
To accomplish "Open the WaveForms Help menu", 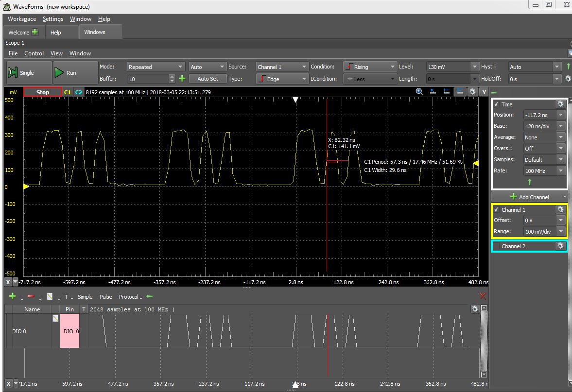I will pyautogui.click(x=104, y=19).
